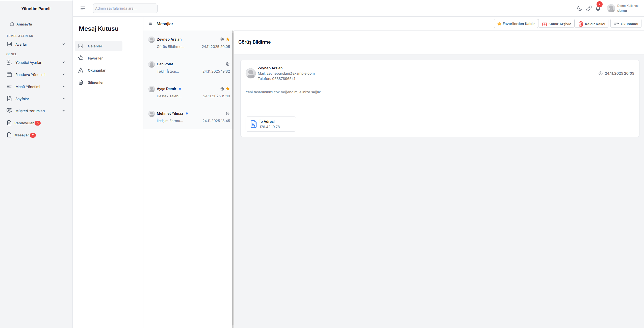The width and height of the screenshot is (644, 328).
Task: Click the link chain icon in header
Action: coord(589,8)
